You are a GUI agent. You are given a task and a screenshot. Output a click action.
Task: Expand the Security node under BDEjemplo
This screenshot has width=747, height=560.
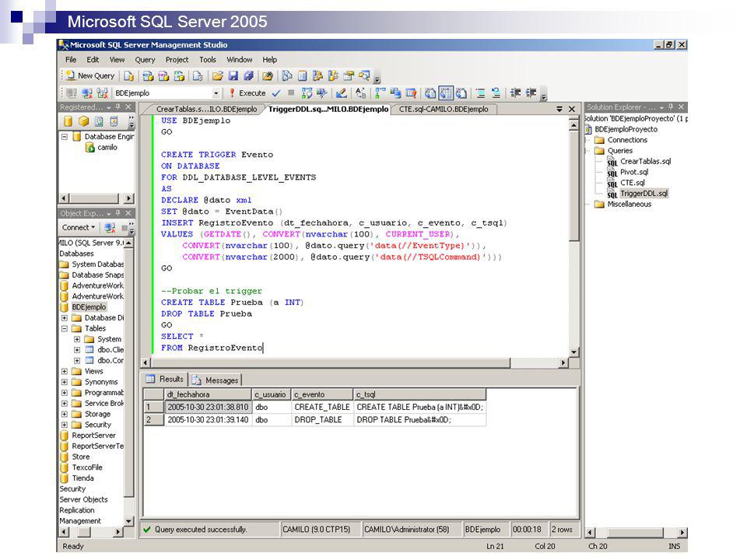click(65, 425)
